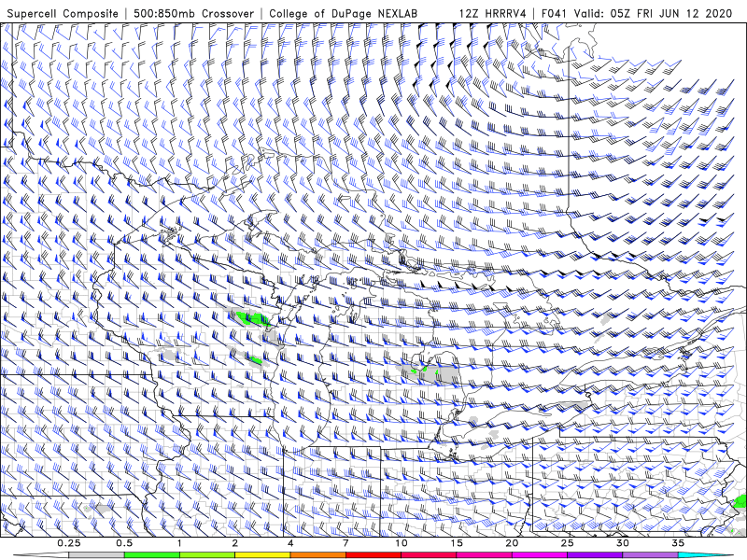Click the "15" legend value
The width and height of the screenshot is (747, 560).
coord(457,543)
